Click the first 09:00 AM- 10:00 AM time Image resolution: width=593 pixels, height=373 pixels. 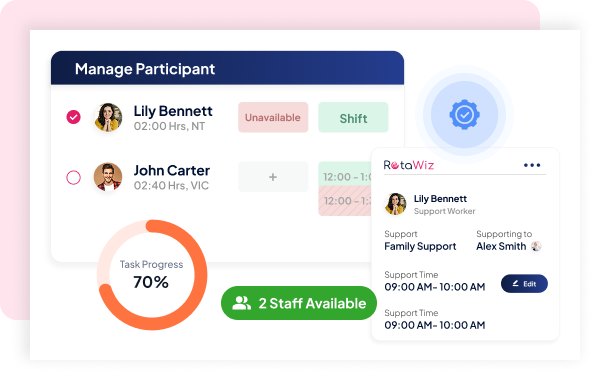(435, 287)
